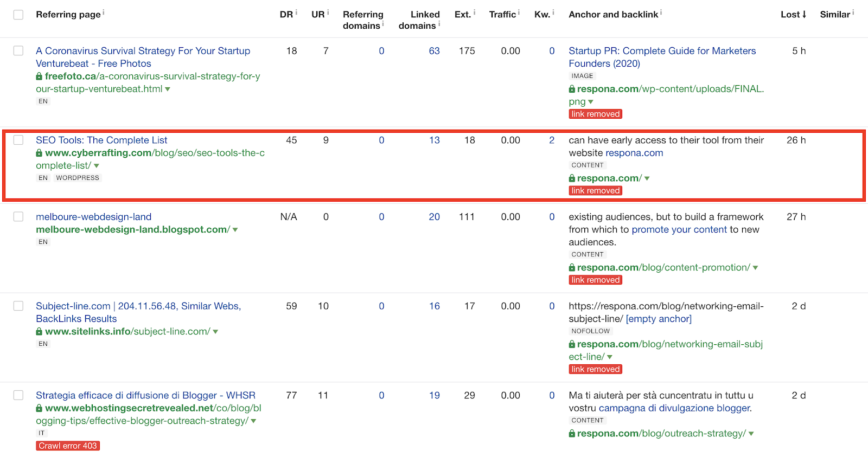Screen dimensions: 868x457
Task: Click the info icon beside Ext. header
Action: click(474, 12)
